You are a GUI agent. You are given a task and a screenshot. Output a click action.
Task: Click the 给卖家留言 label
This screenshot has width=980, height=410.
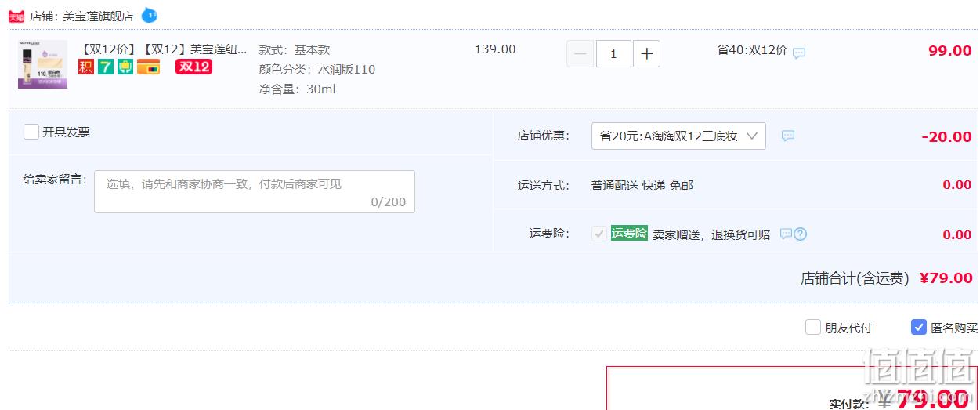[55, 180]
